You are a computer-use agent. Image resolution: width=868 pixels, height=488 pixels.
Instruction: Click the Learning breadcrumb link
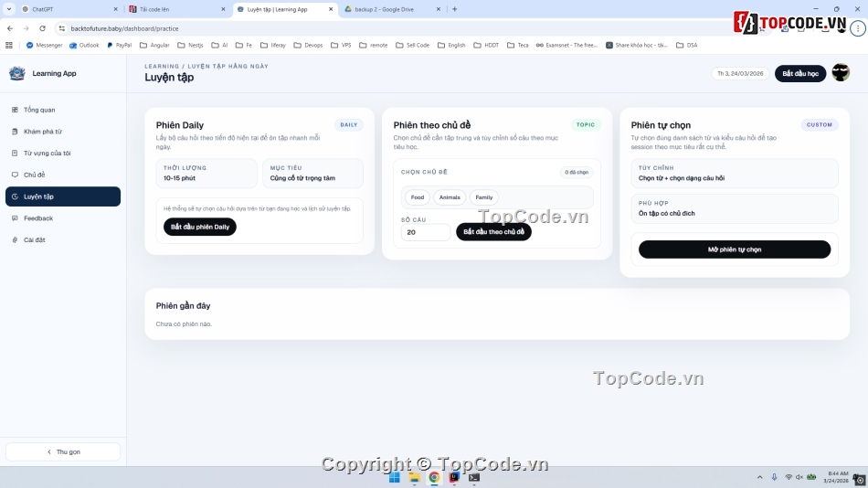(162, 66)
